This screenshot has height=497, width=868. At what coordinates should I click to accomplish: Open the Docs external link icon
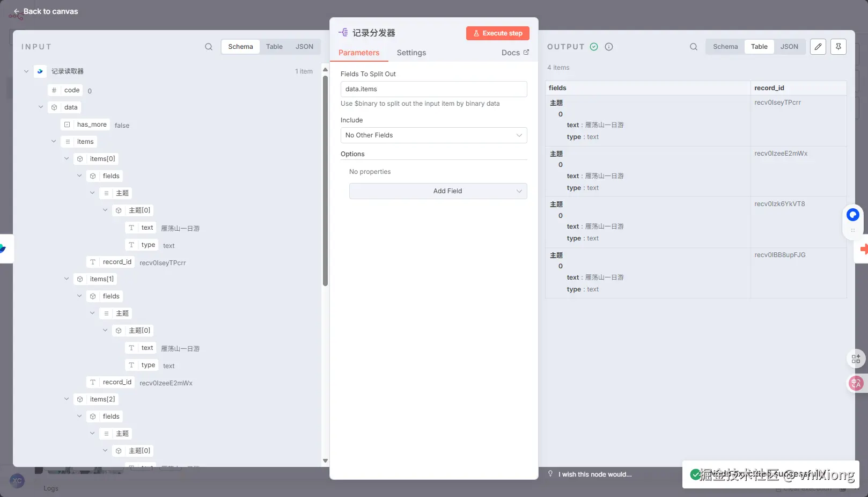pos(526,52)
